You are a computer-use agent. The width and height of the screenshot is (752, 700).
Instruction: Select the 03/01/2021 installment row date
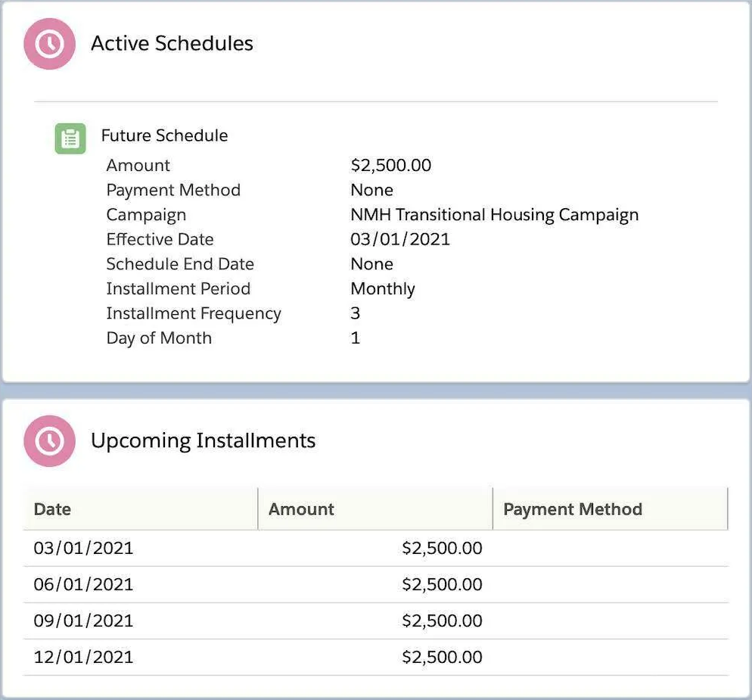(83, 548)
